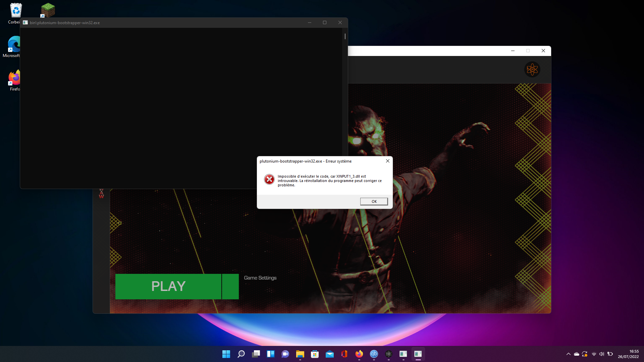Click the Windows Update tray icon
The width and height of the screenshot is (644, 362).
(585, 354)
